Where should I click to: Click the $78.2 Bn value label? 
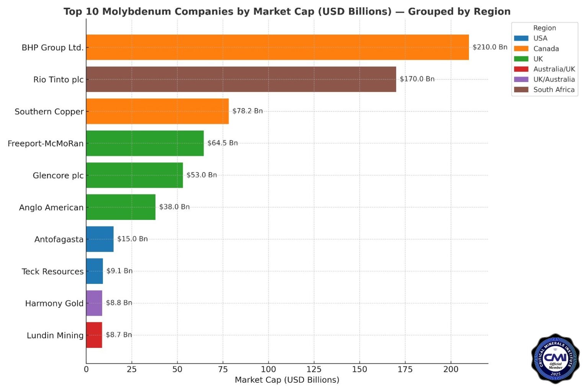pos(248,111)
